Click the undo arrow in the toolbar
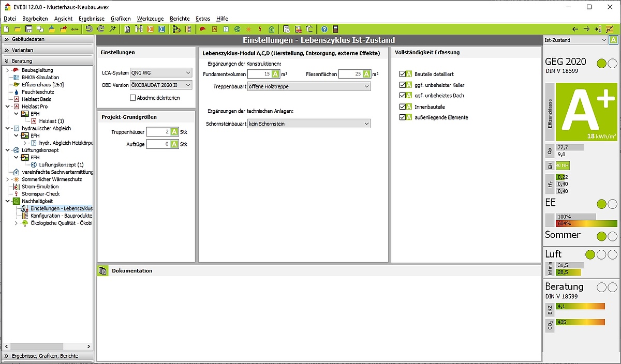Image resolution: width=621 pixels, height=364 pixels. (89, 29)
